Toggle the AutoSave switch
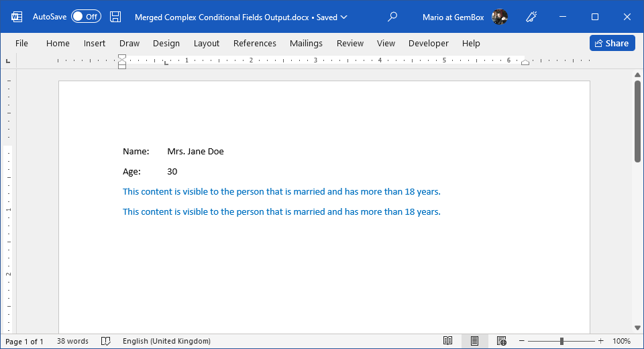 click(x=86, y=17)
